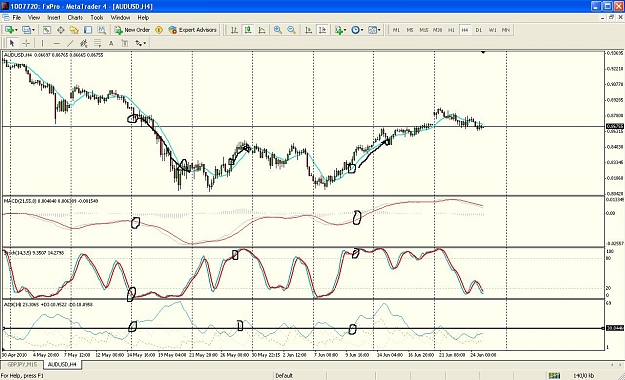Open the Navigator star-folder icon
The width and height of the screenshot is (625, 380).
[x=74, y=30]
